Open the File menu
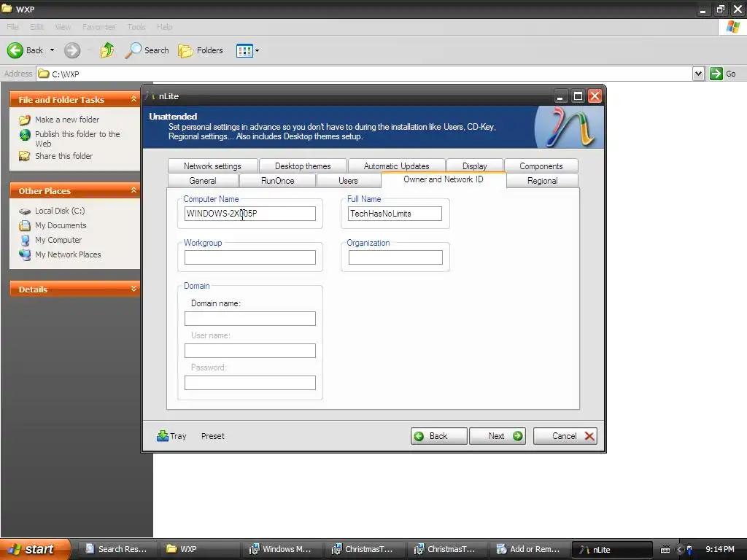This screenshot has width=747, height=560. [x=13, y=27]
